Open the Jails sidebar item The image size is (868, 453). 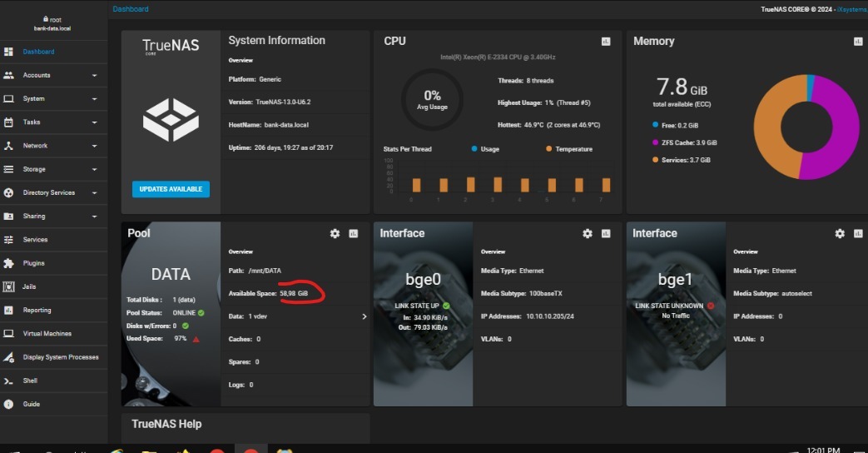29,286
